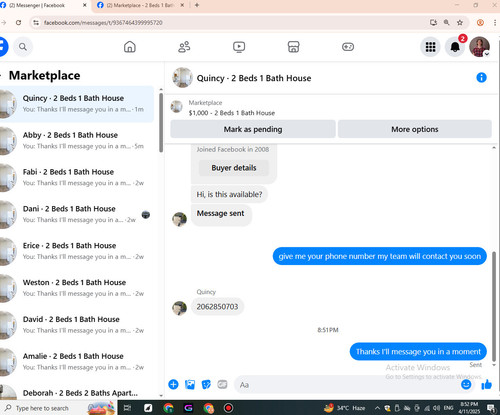Choose a GIF icon in composer

[222, 384]
